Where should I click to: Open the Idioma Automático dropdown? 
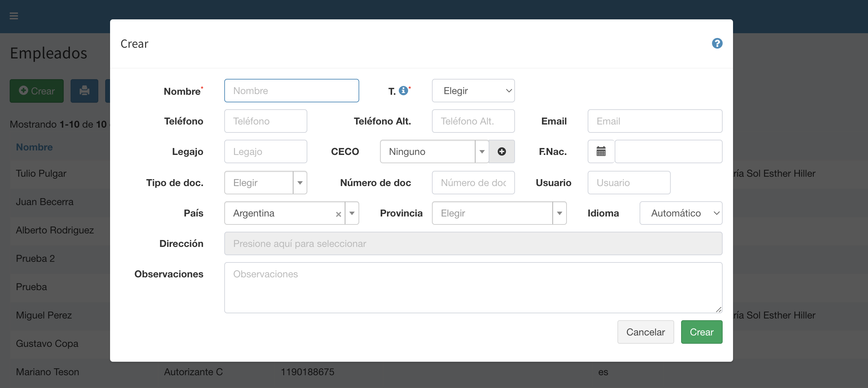[x=680, y=213]
